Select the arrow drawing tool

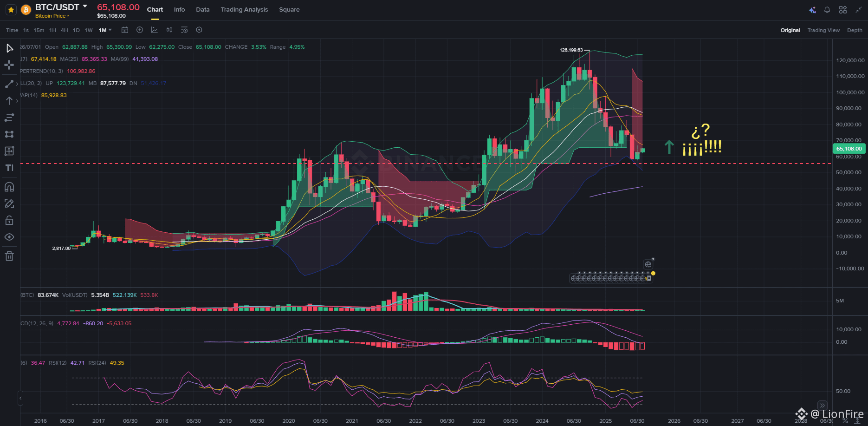(x=9, y=100)
